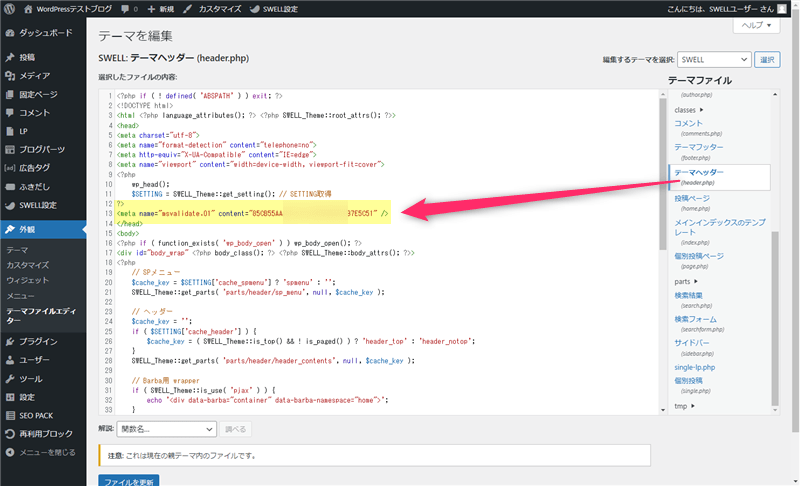Open テーマ submenu item

pyautogui.click(x=17, y=250)
